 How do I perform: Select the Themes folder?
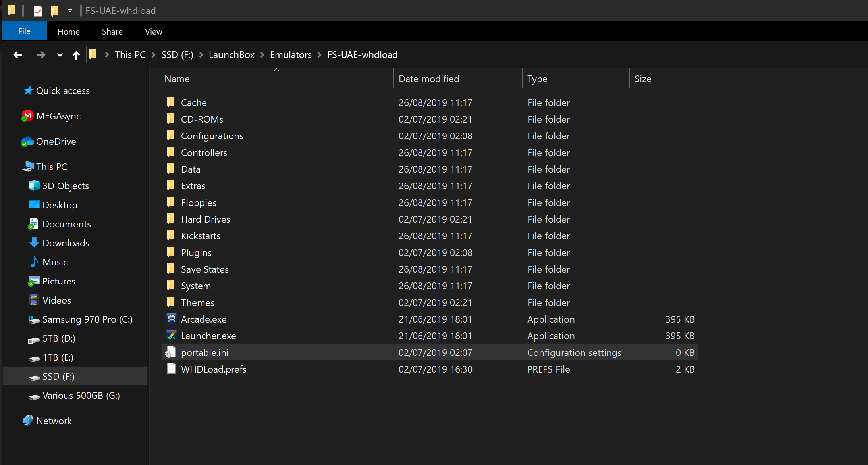[197, 302]
